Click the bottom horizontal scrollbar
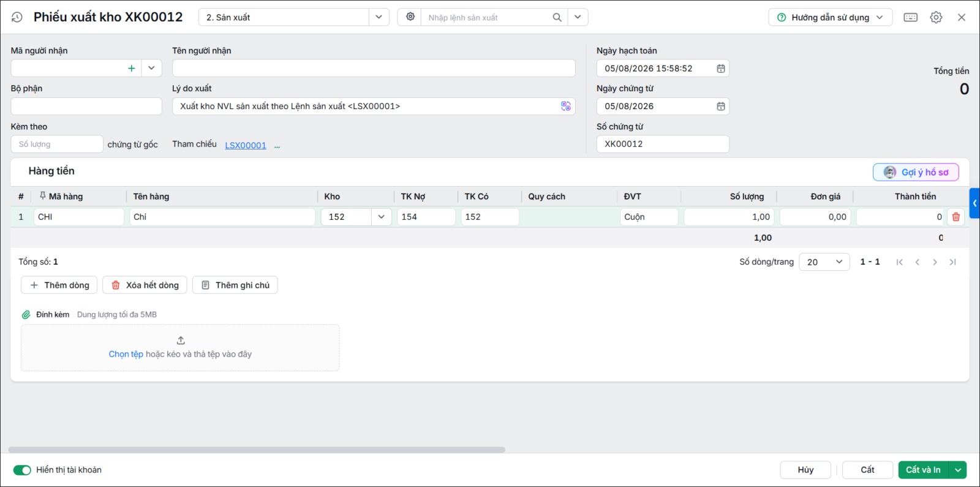 257,450
